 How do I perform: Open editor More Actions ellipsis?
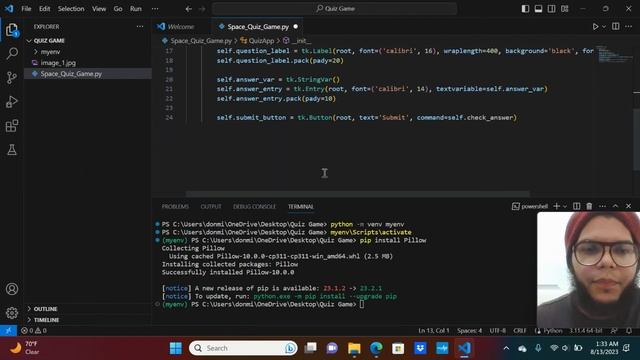point(629,27)
